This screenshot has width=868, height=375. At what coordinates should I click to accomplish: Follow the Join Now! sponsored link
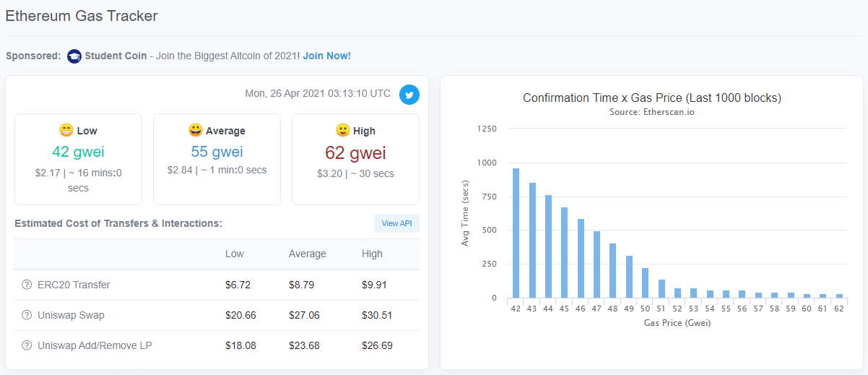click(x=327, y=56)
